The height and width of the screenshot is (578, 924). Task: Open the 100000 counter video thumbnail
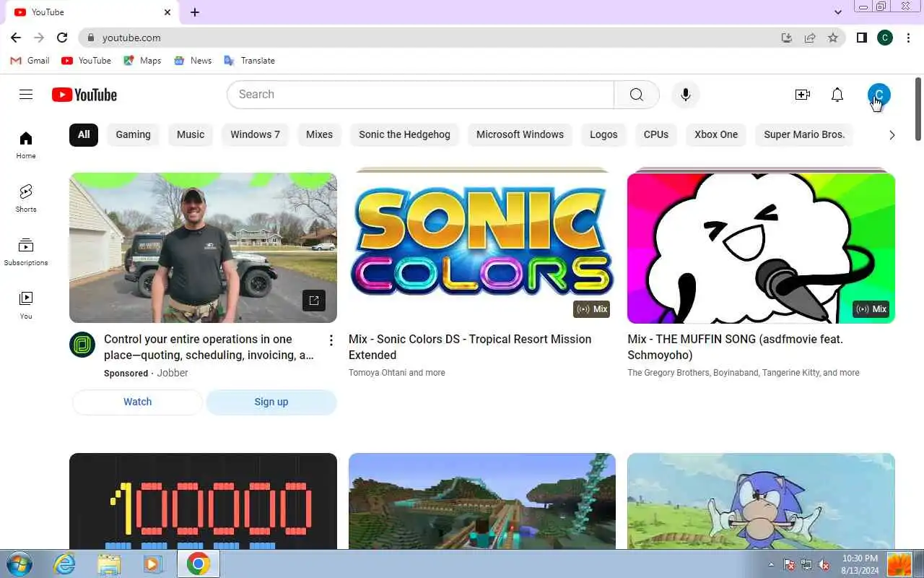[203, 501]
